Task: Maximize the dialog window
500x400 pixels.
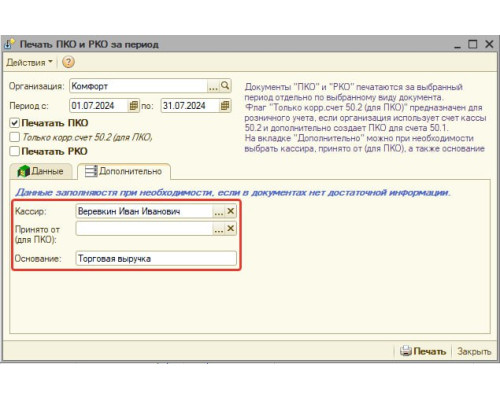Action: [x=473, y=44]
